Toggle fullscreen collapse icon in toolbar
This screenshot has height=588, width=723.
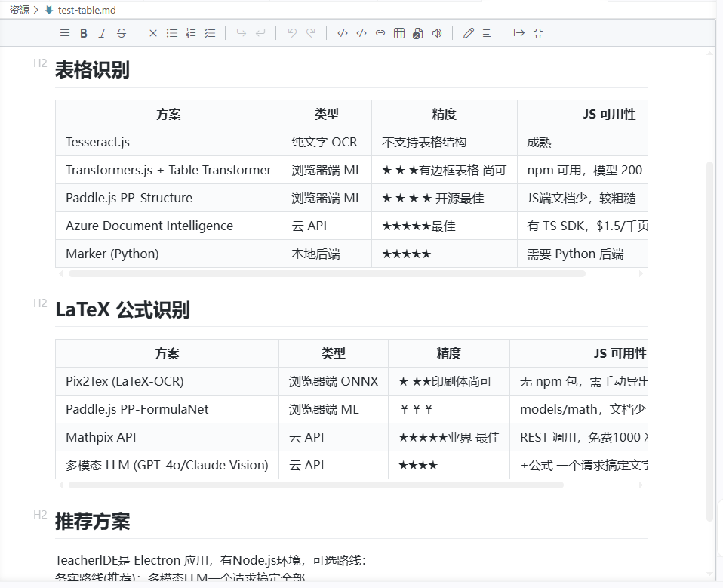point(537,33)
